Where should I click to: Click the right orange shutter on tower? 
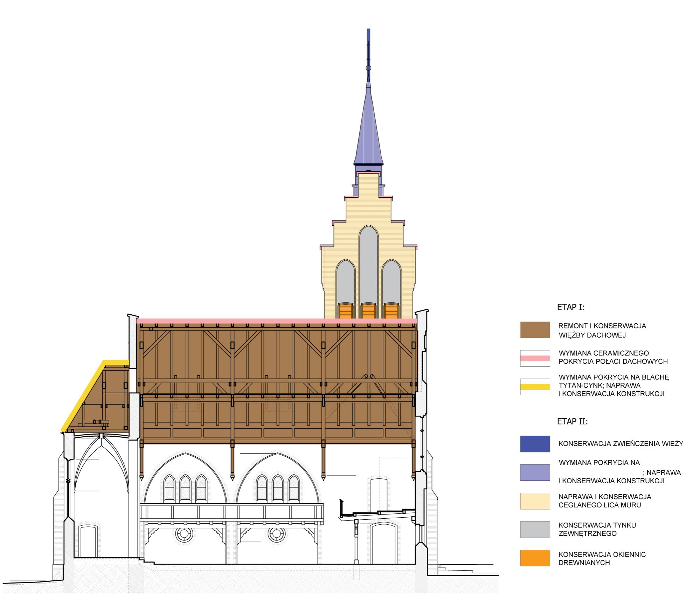coord(391,311)
